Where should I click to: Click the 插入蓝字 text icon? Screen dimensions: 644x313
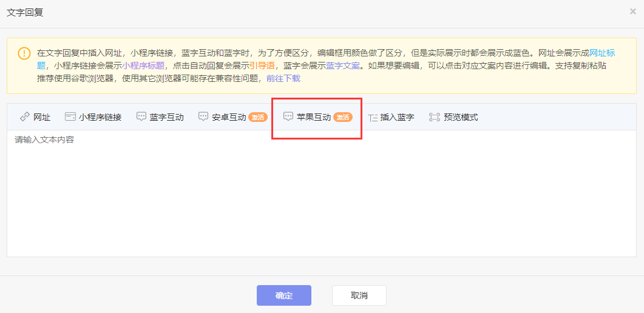tap(373, 118)
